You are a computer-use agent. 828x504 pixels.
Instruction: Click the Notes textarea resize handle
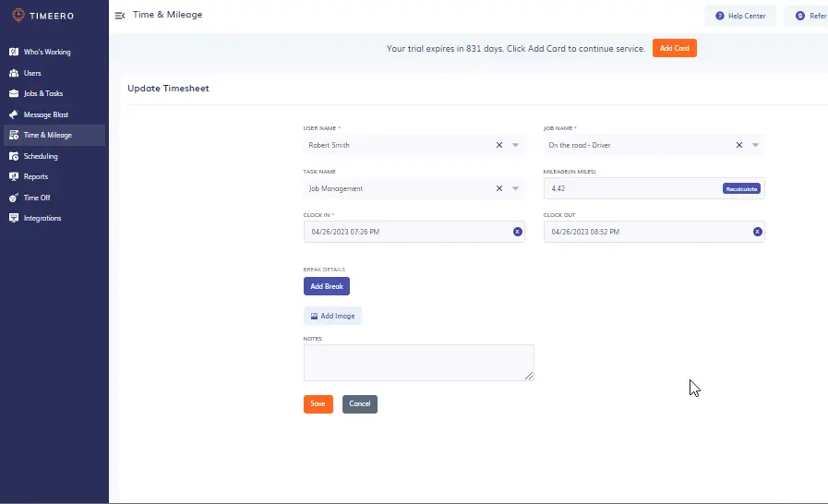pyautogui.click(x=529, y=376)
